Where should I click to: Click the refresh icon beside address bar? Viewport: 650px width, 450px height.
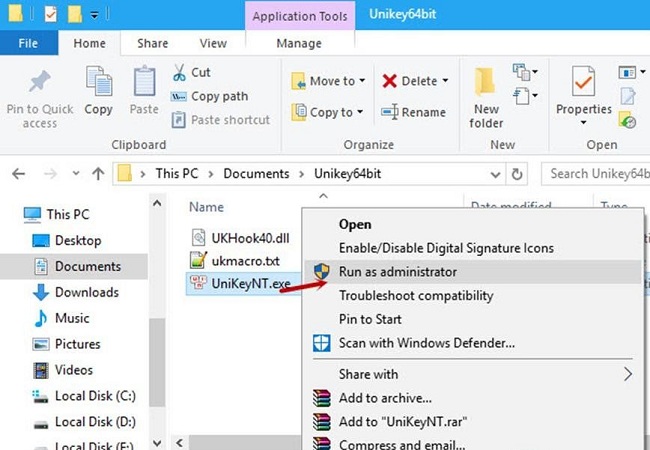[517, 174]
